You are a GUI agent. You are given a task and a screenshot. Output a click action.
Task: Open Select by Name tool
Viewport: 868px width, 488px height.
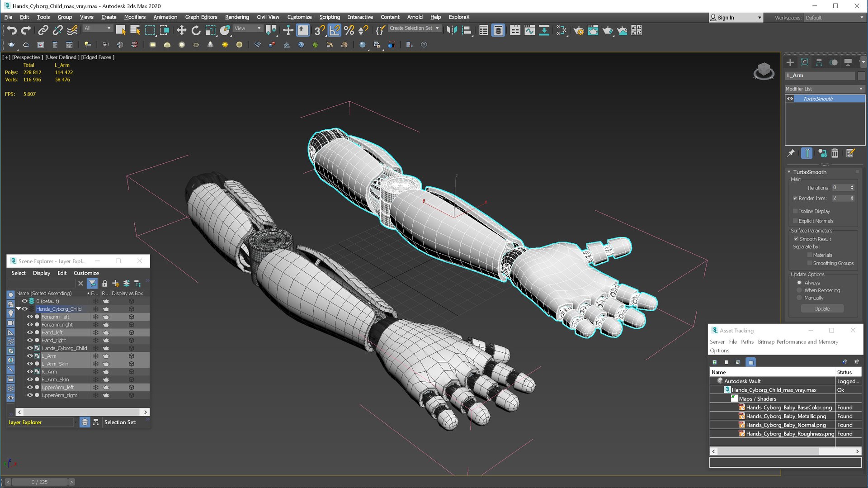tap(135, 30)
